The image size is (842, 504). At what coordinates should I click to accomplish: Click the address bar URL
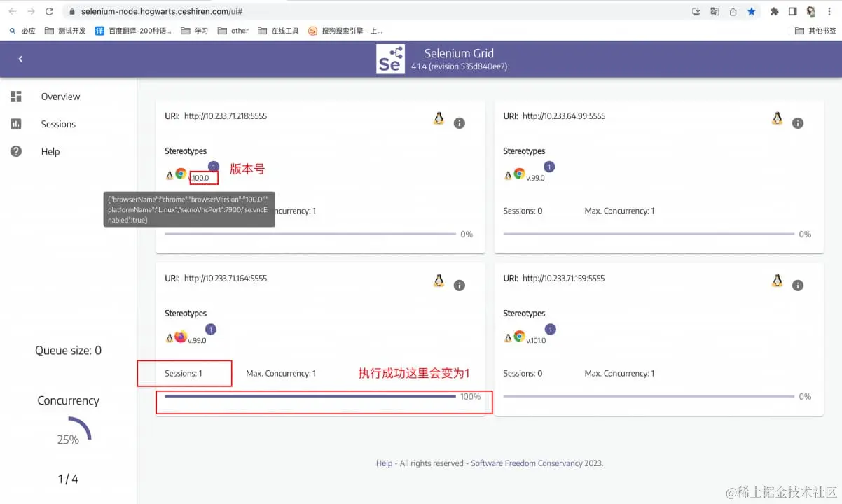pyautogui.click(x=162, y=12)
